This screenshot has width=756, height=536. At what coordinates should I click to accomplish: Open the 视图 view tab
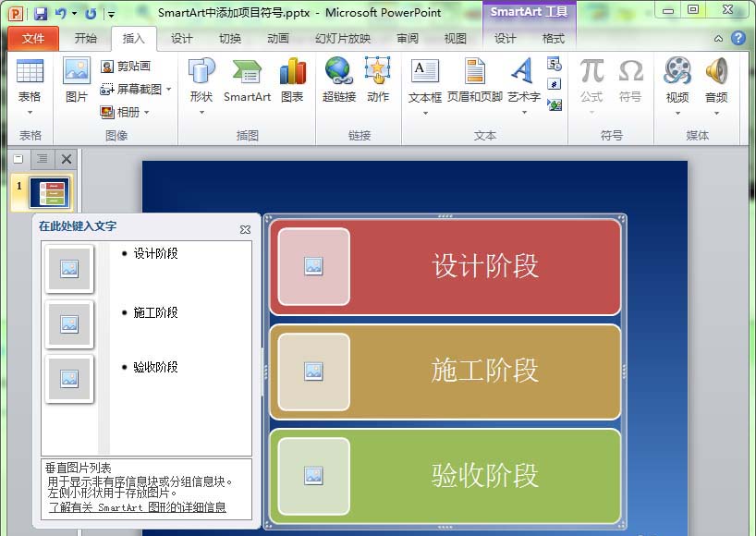click(x=455, y=39)
